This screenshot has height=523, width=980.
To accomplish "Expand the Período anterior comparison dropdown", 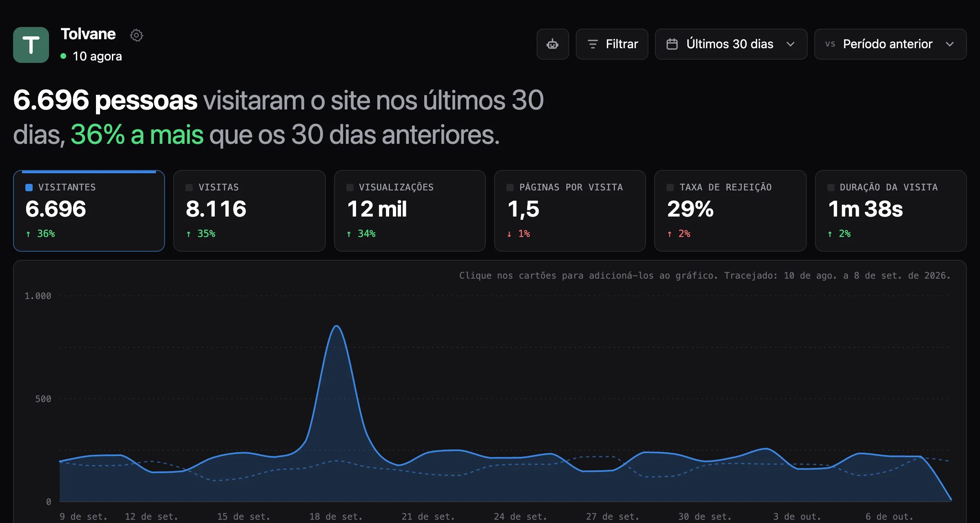I will (x=890, y=44).
